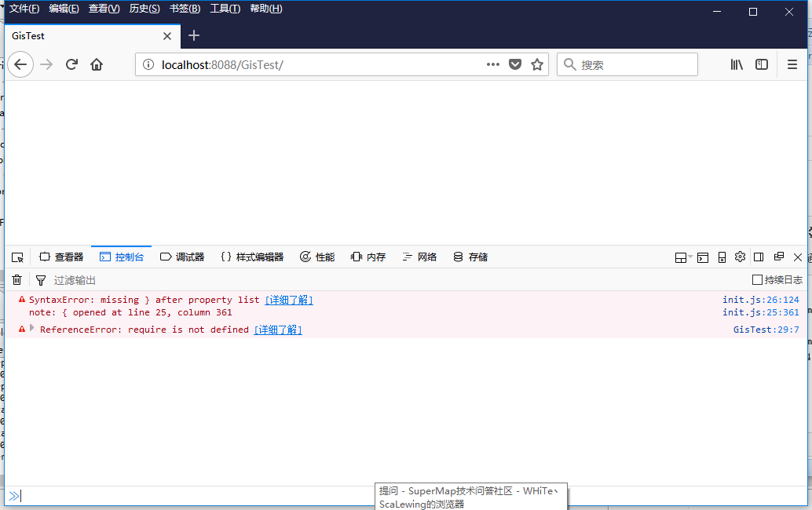This screenshot has height=510, width=812.
Task: Close the GisTest tab
Action: click(x=166, y=36)
